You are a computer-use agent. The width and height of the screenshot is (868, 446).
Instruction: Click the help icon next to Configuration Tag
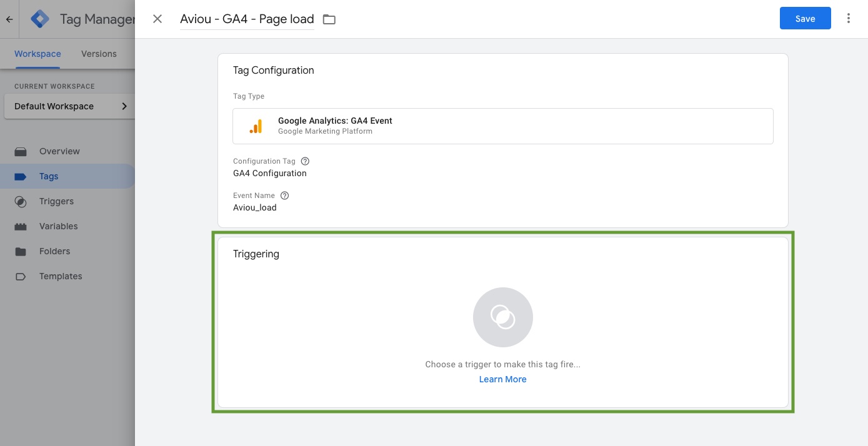click(305, 161)
